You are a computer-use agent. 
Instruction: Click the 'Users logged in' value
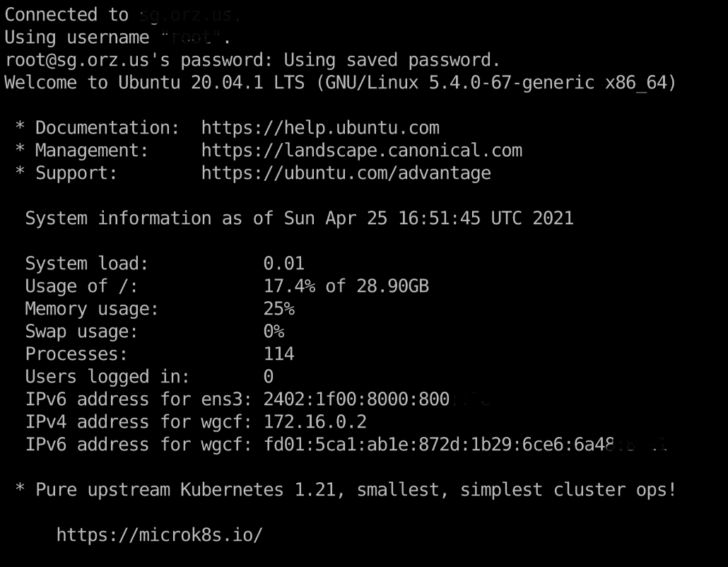click(x=269, y=377)
